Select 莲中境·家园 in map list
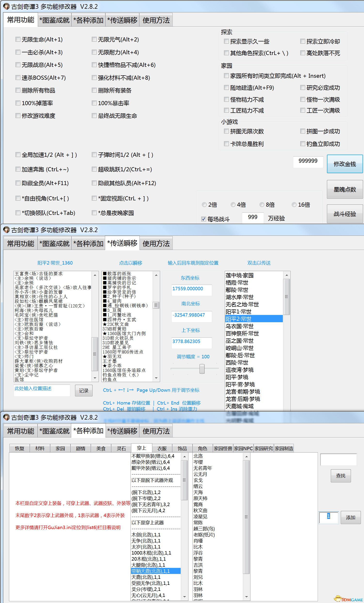Image resolution: width=364 pixels, height=603 pixels. pos(254,275)
